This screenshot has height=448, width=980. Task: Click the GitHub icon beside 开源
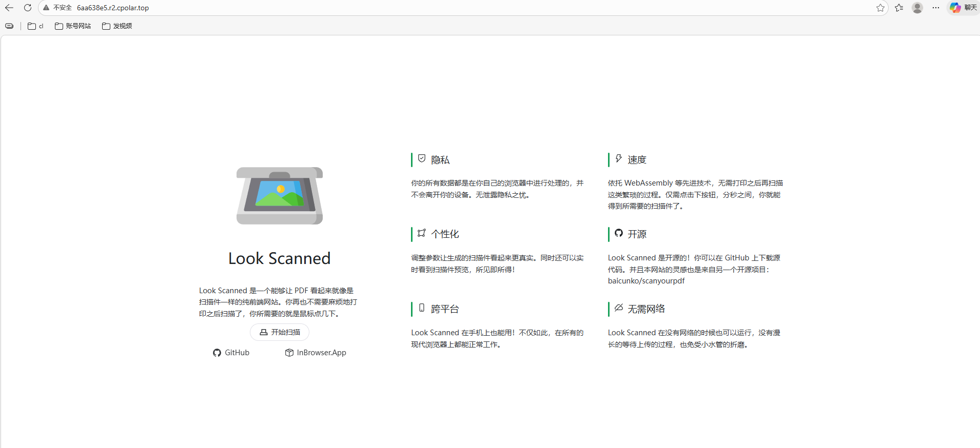pyautogui.click(x=619, y=233)
